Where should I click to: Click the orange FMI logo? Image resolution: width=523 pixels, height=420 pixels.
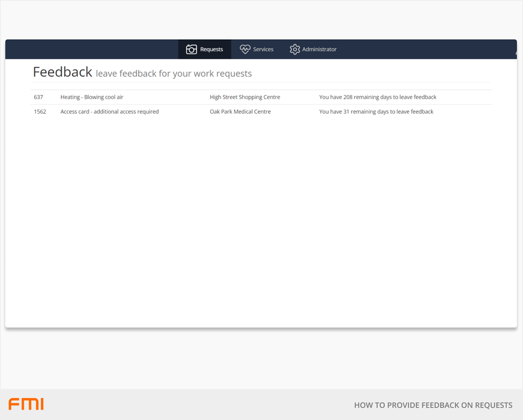pyautogui.click(x=26, y=404)
